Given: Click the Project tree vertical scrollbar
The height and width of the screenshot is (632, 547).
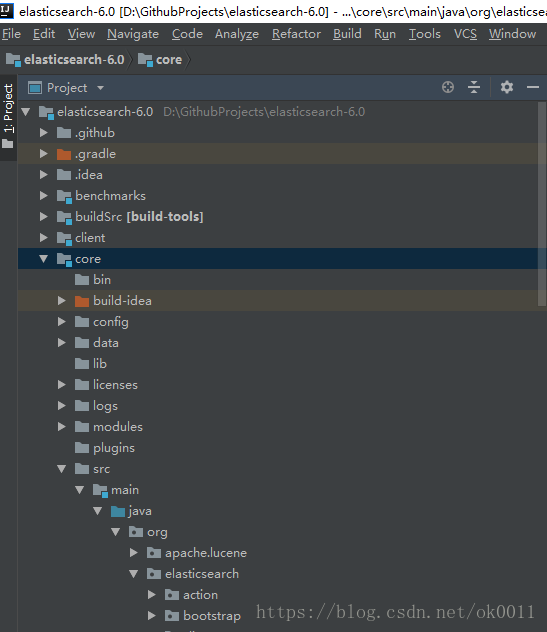Looking at the screenshot, I should coord(542,204).
